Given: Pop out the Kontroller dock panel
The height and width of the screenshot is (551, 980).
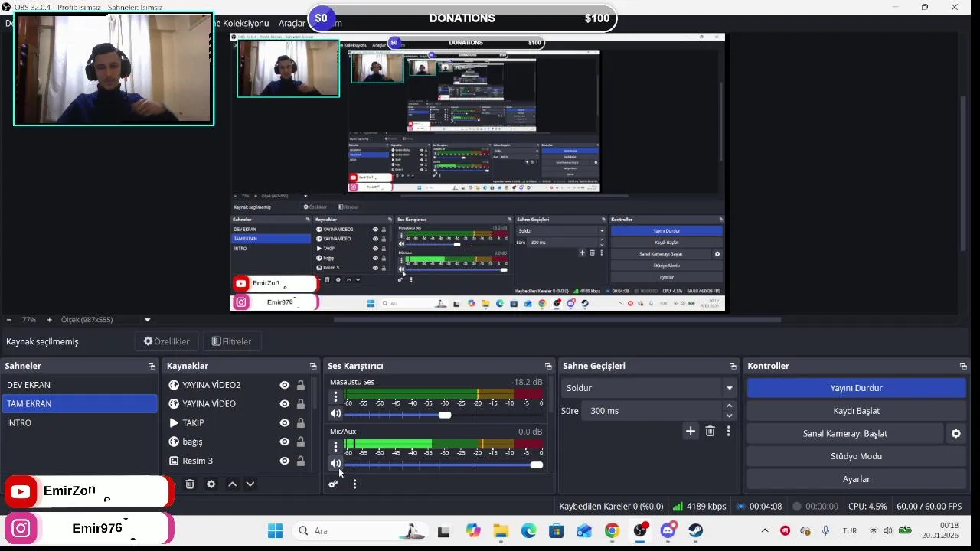Looking at the screenshot, I should coord(963,366).
